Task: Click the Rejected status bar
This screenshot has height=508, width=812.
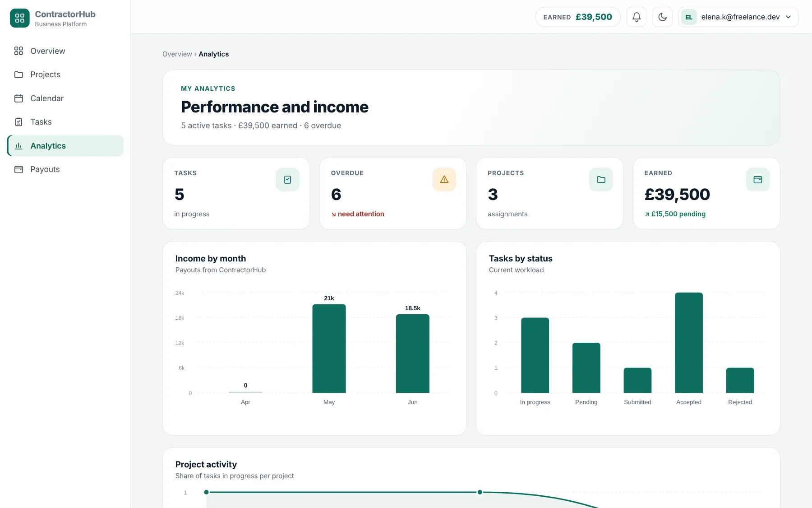Action: tap(740, 380)
